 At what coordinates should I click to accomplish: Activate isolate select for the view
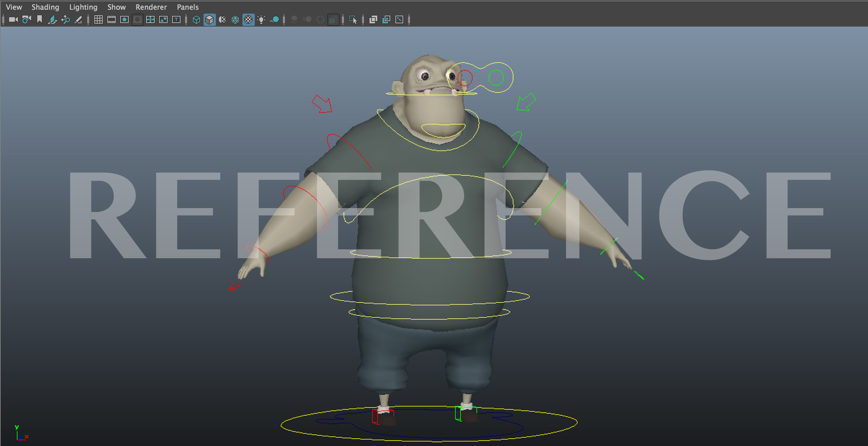point(353,19)
